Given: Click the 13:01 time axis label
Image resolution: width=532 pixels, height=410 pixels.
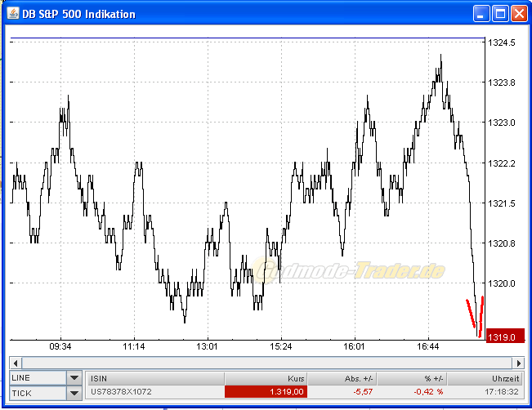Looking at the screenshot, I should [207, 346].
